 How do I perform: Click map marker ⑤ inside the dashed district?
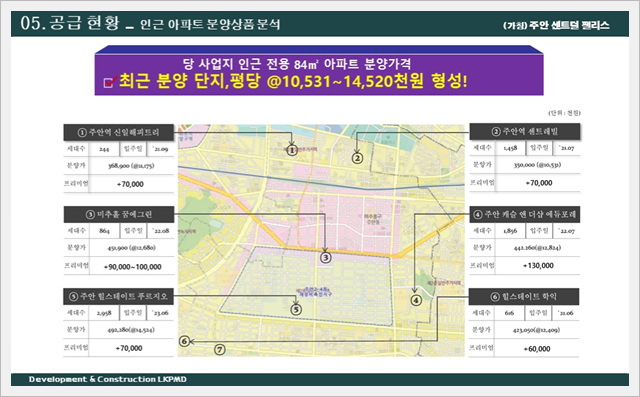coord(296,310)
